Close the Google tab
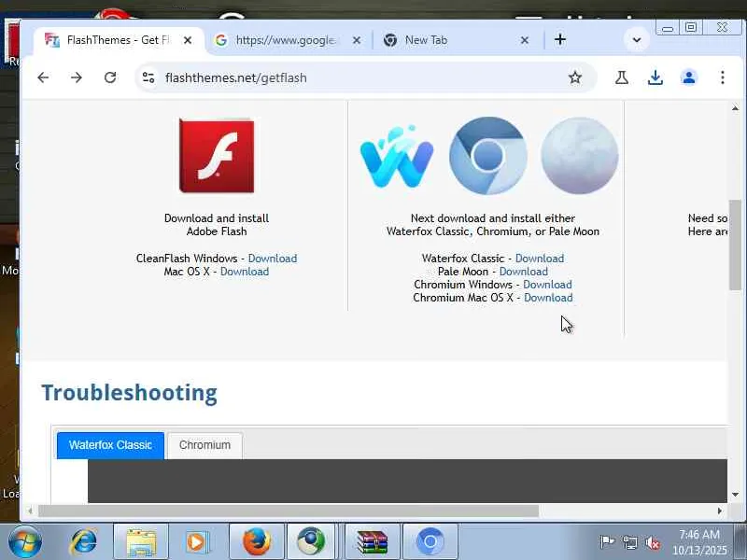Image resolution: width=747 pixels, height=560 pixels. point(357,40)
